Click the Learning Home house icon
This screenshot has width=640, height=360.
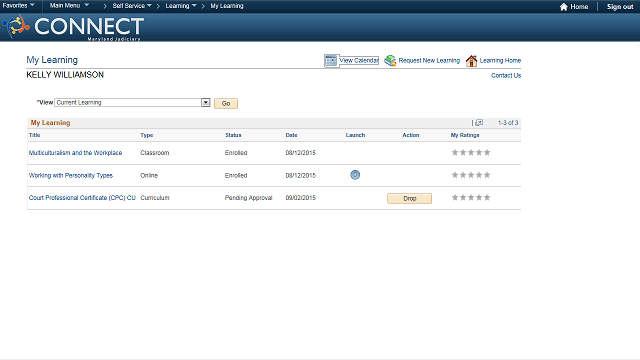[471, 60]
